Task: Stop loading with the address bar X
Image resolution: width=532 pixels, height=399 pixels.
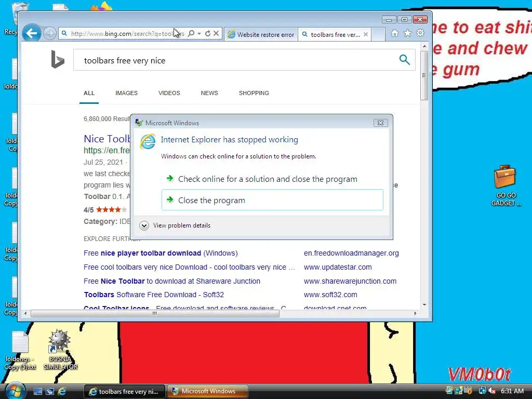Action: coord(216,33)
